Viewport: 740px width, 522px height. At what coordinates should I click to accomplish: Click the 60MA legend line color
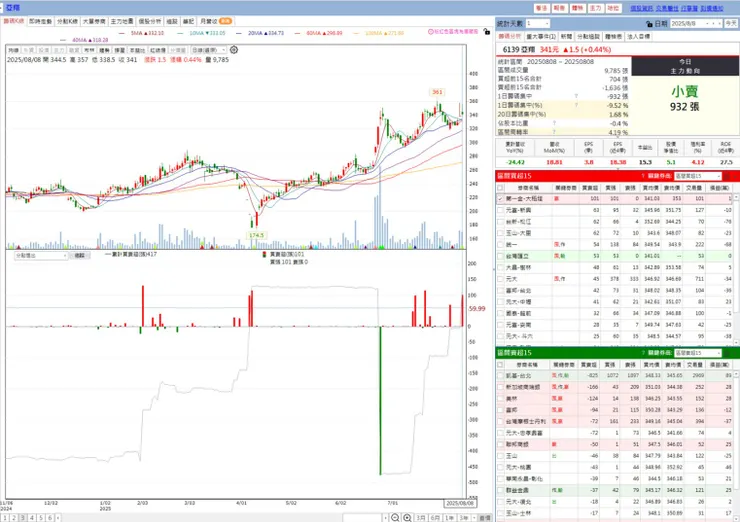[297, 33]
